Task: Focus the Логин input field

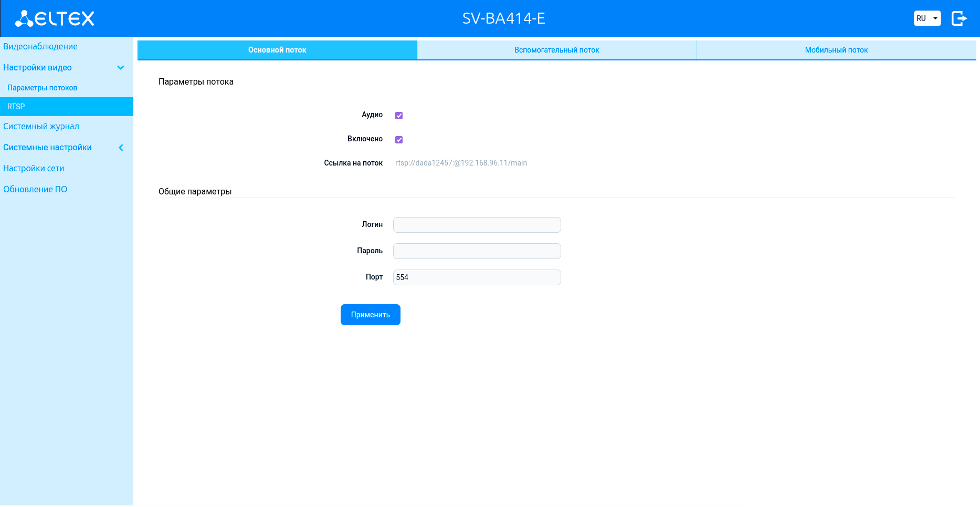Action: coord(477,225)
